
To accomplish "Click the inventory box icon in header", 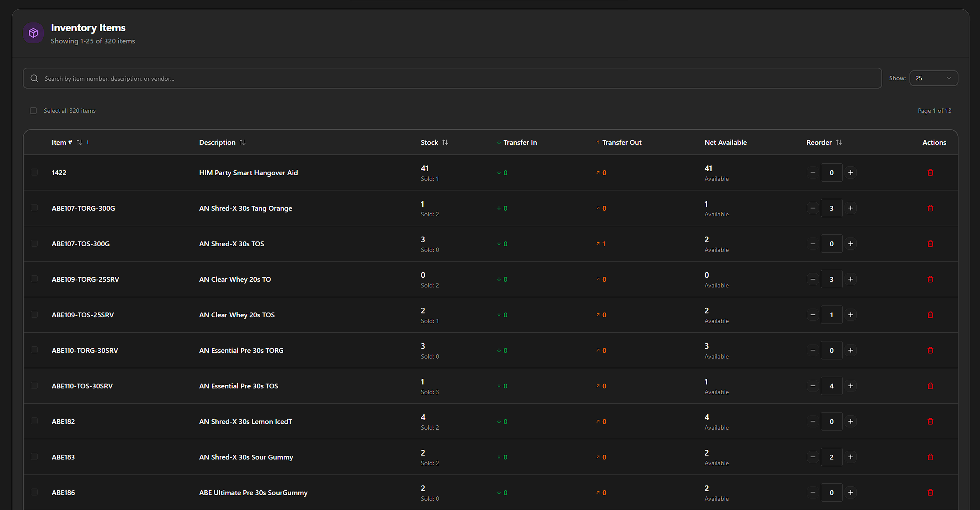I will (x=33, y=33).
